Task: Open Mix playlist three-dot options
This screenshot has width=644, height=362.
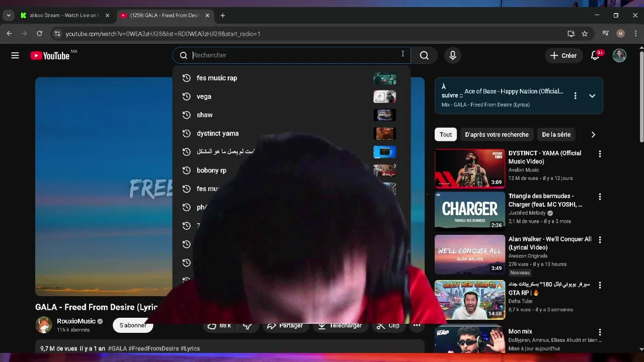Action: (575, 96)
